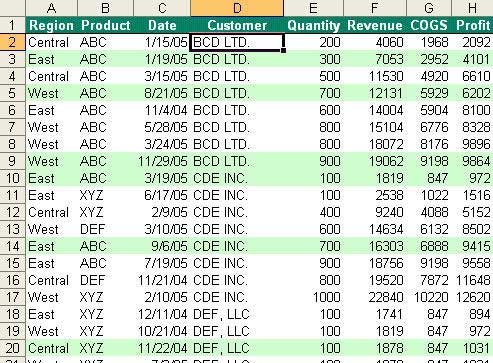
Task: Select profit cell 6202
Action: click(x=472, y=93)
